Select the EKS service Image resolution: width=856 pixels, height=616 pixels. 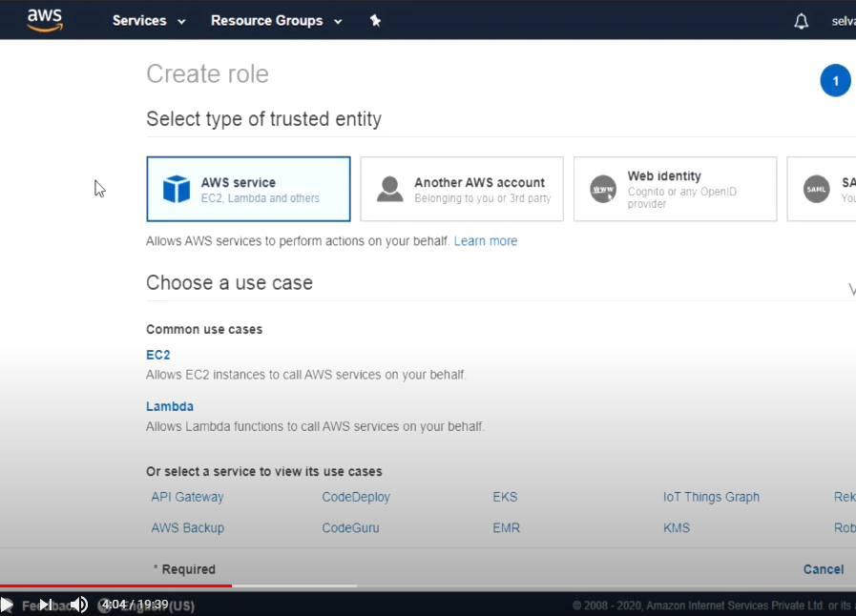point(505,497)
